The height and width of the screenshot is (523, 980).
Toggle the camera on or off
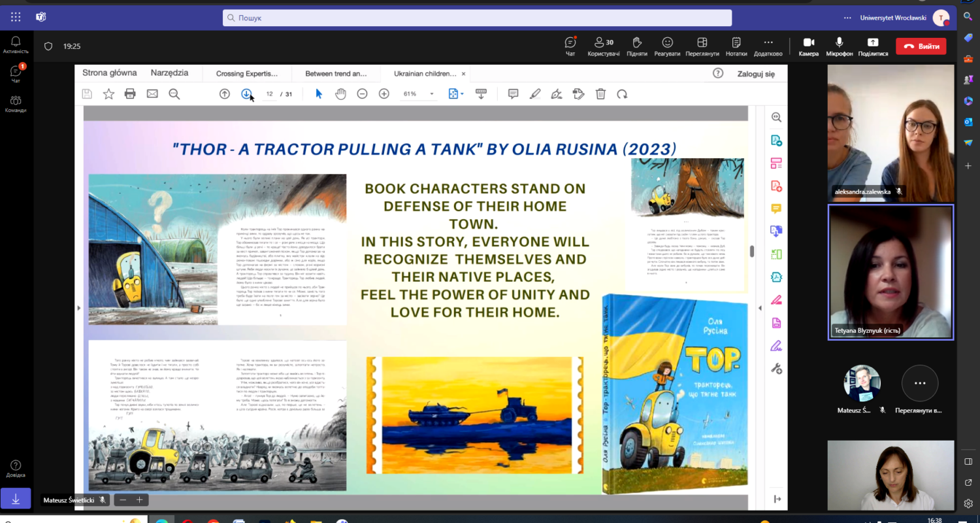(808, 44)
